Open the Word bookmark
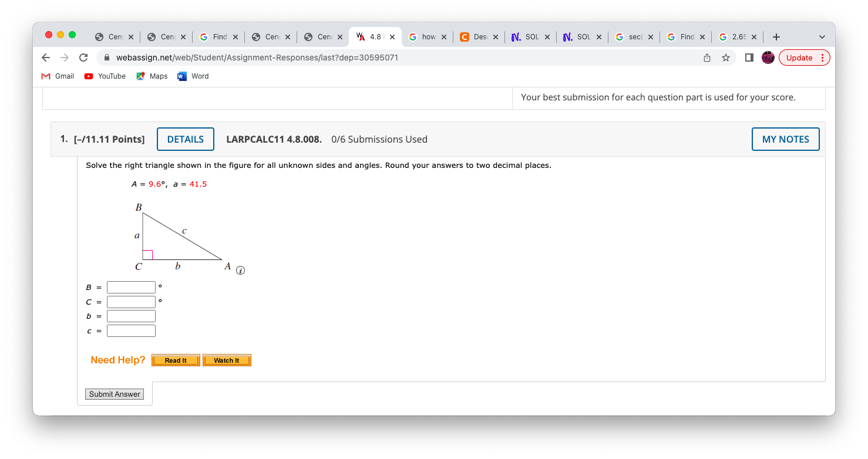Image resolution: width=868 pixels, height=459 pixels. (193, 76)
